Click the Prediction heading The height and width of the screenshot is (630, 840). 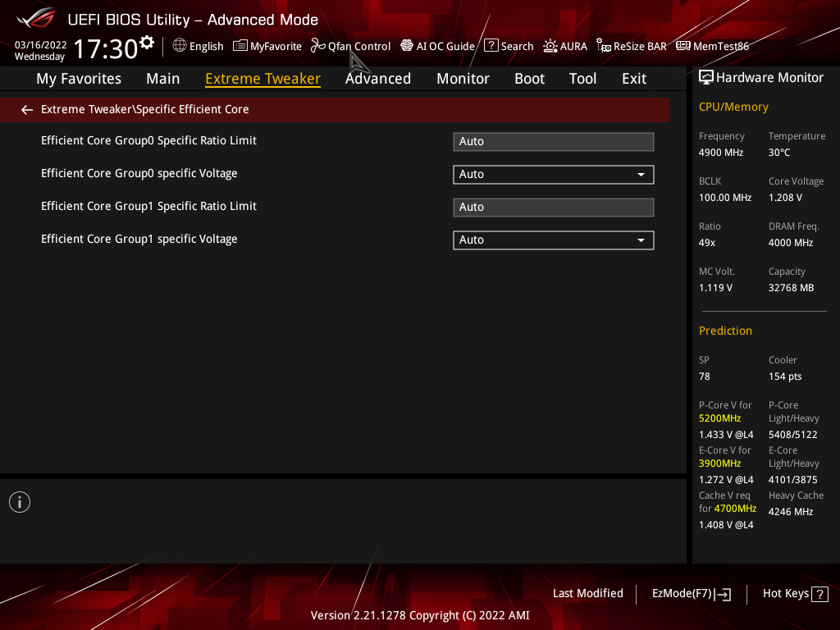tap(725, 331)
